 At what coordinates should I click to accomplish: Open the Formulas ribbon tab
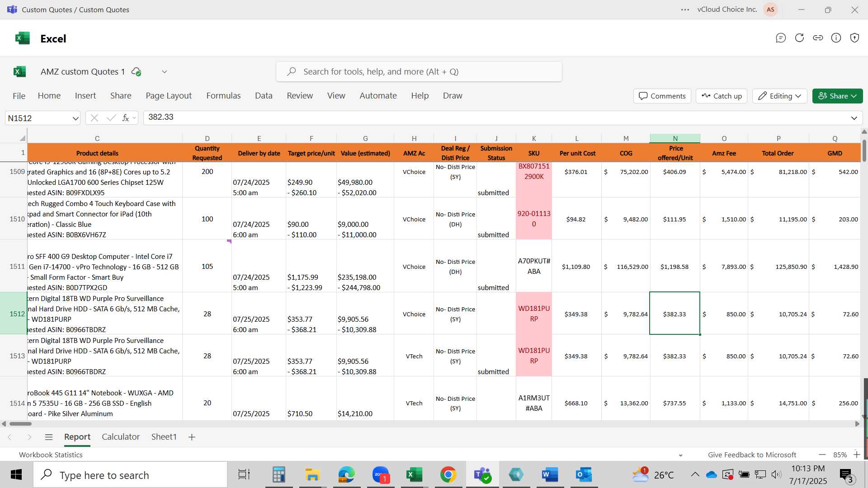223,96
